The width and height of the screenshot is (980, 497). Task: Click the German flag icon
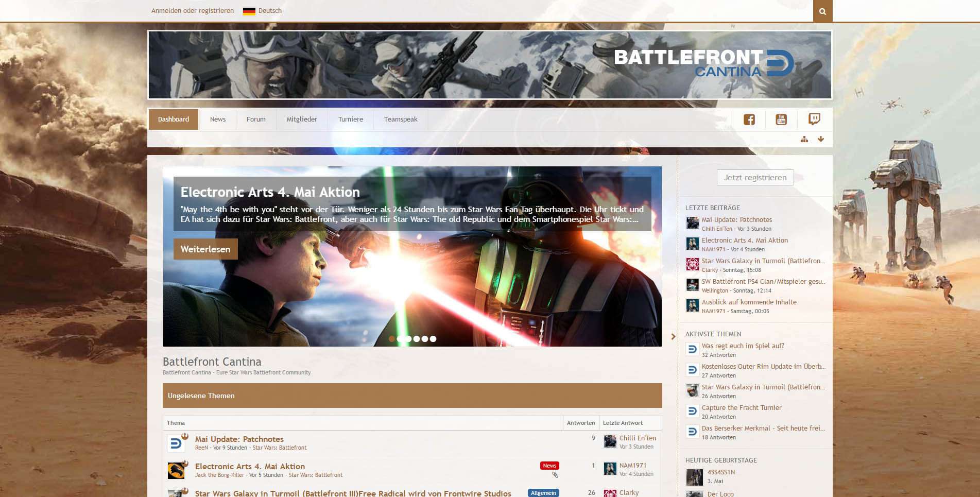click(x=249, y=11)
